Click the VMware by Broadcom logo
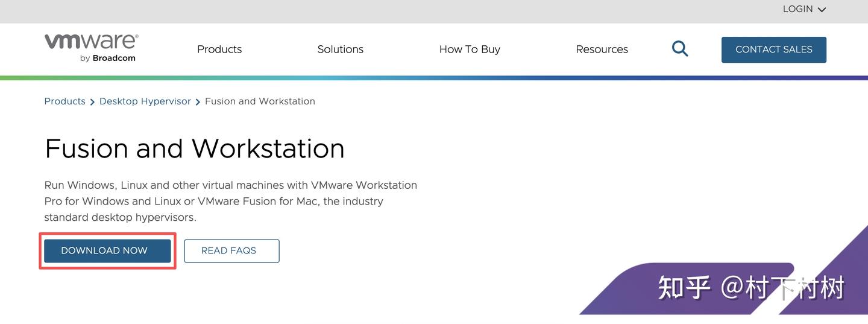868x324 pixels. [91, 48]
